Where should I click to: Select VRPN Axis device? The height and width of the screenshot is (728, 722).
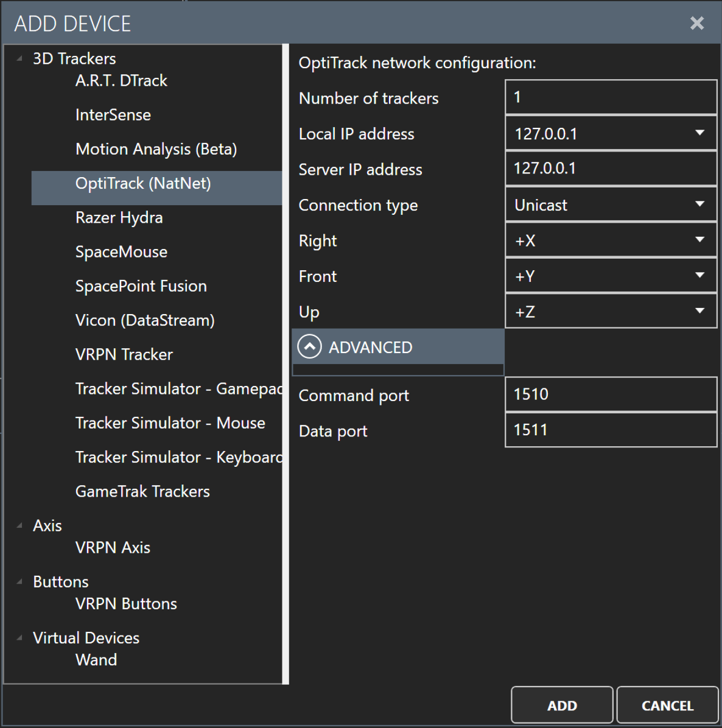pos(113,548)
